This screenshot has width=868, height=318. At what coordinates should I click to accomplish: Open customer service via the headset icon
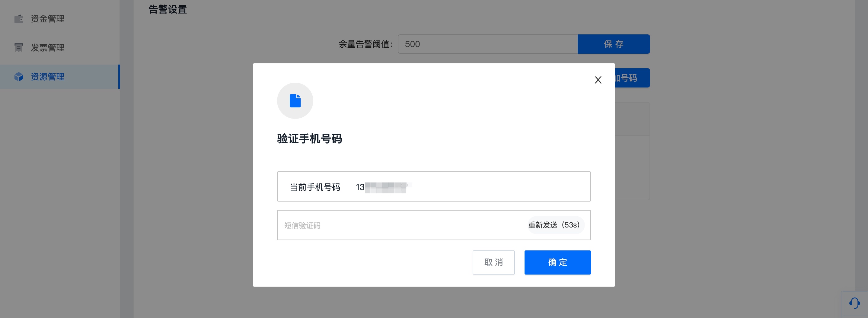tap(854, 303)
